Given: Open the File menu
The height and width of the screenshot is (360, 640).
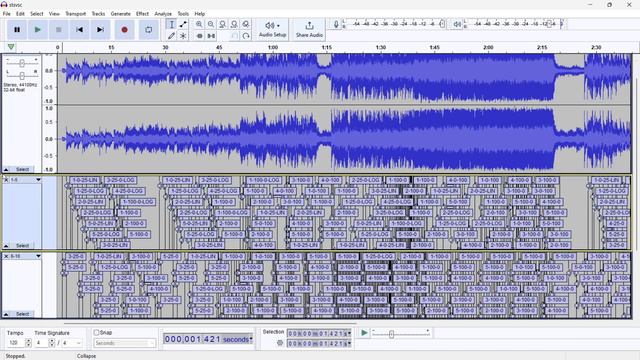Looking at the screenshot, I should pyautogui.click(x=7, y=13).
